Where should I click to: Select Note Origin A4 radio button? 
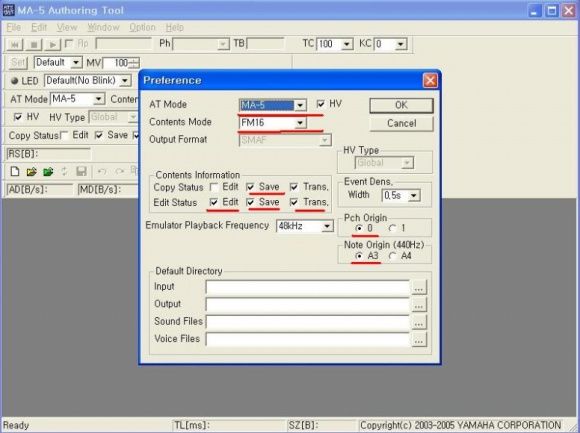coord(392,256)
